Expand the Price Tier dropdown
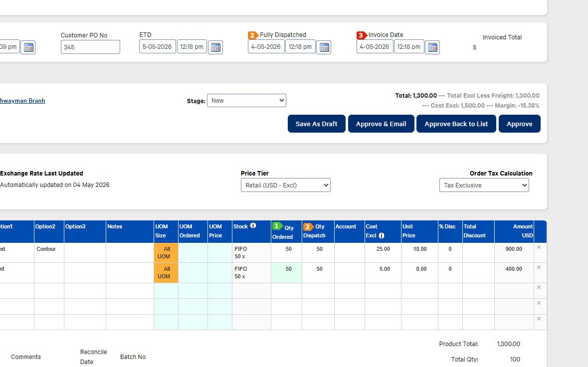Viewport: 588px width, 367px height. (x=285, y=185)
